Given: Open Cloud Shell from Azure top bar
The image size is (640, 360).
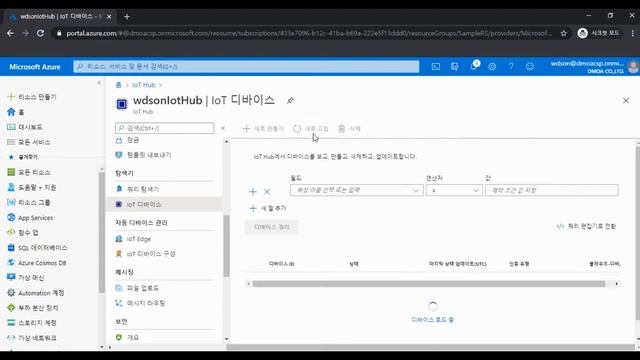Looking at the screenshot, I should (436, 67).
